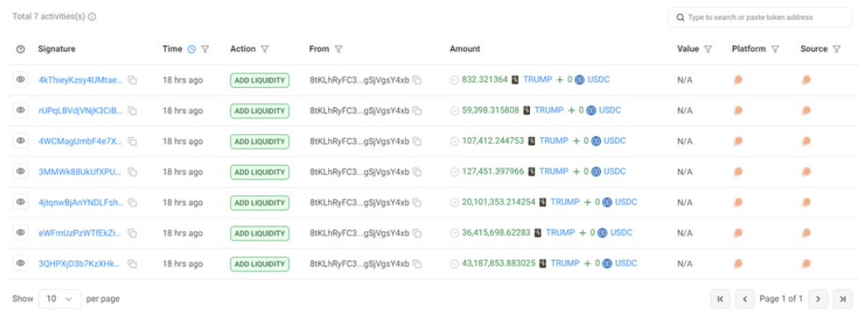Open signature link rUPqLBVdjVNjK3CiB

coord(81,110)
